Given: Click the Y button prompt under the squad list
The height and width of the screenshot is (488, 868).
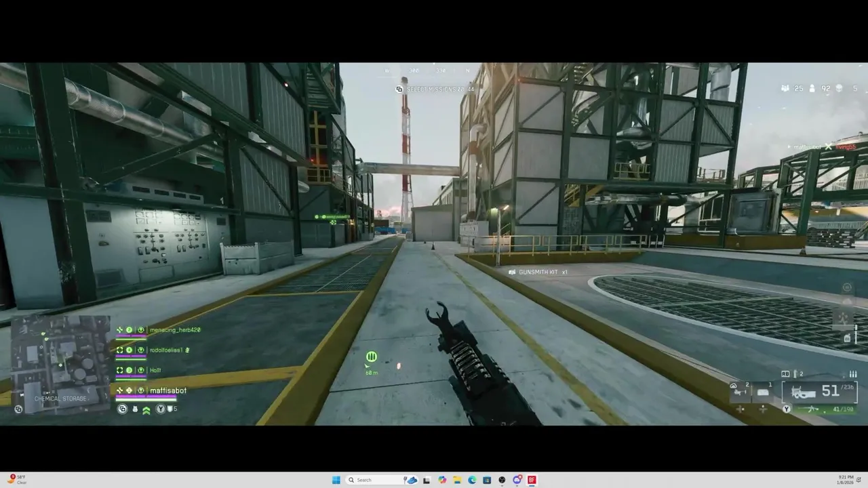Looking at the screenshot, I should (161, 409).
